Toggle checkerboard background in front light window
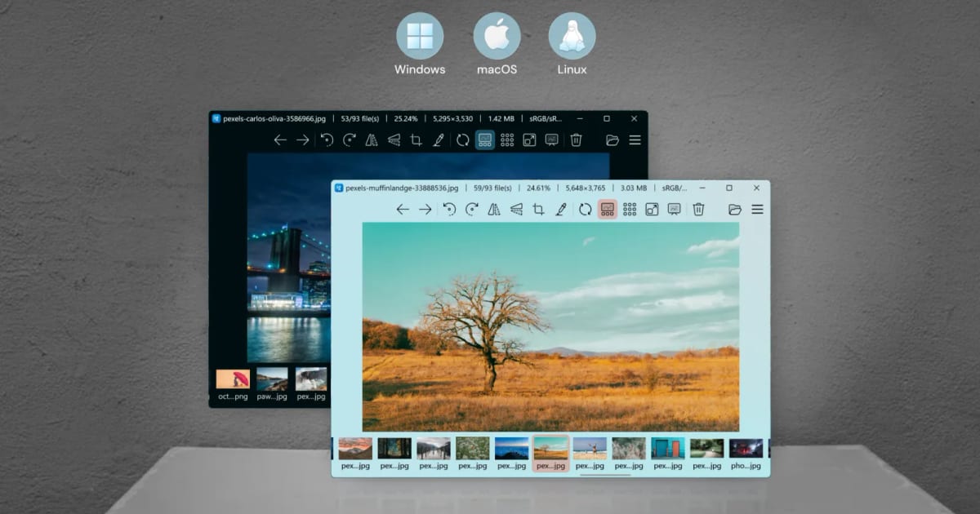 pos(630,210)
